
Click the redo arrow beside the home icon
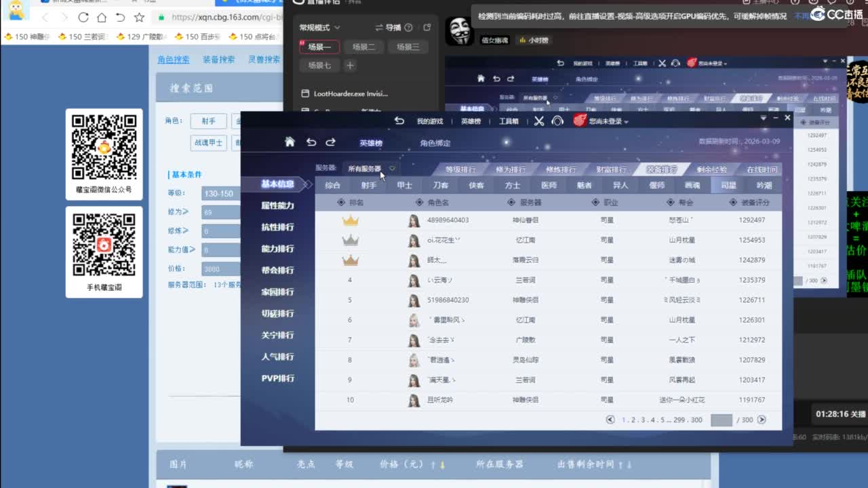tap(331, 142)
